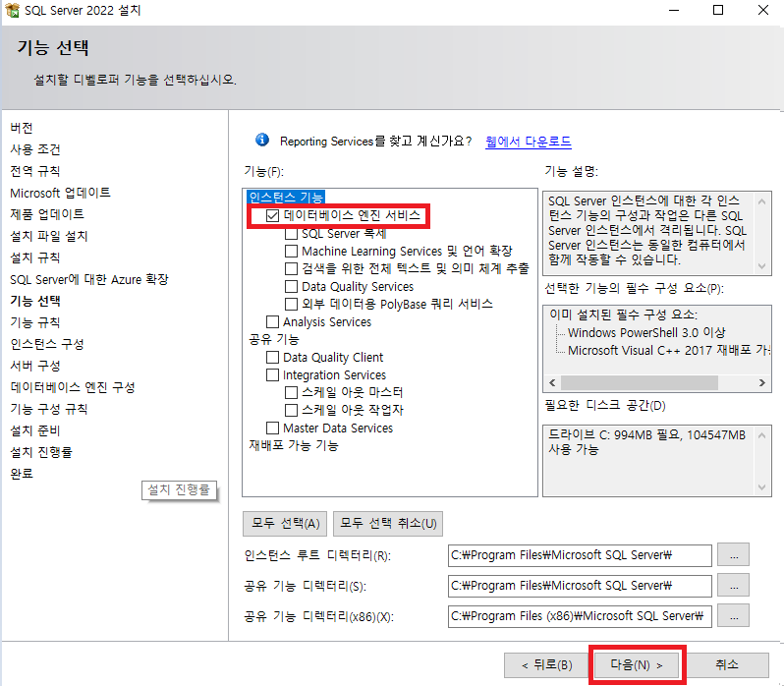
Task: Click the 모두 선택(A) button
Action: 285,524
